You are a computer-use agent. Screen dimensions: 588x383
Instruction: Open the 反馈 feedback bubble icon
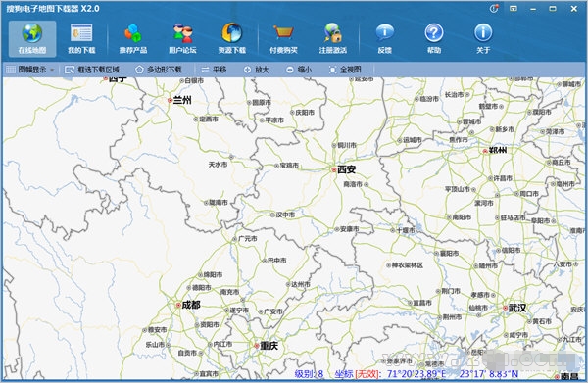point(385,33)
